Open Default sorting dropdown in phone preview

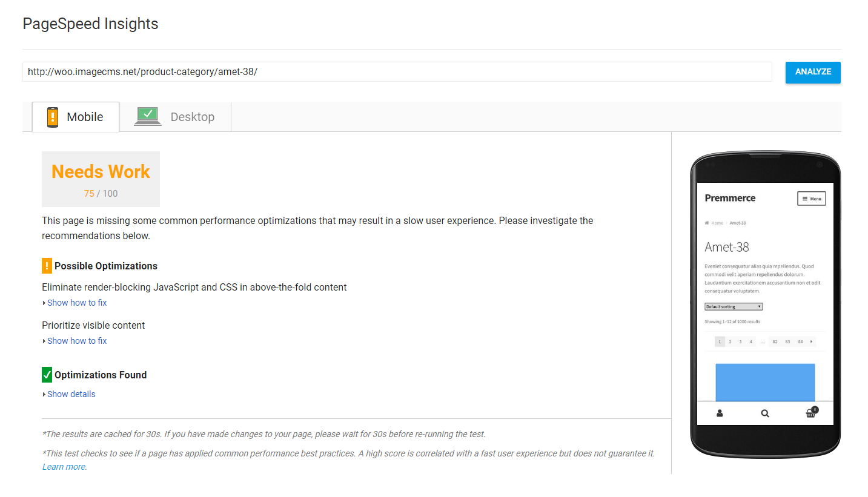pyautogui.click(x=734, y=306)
